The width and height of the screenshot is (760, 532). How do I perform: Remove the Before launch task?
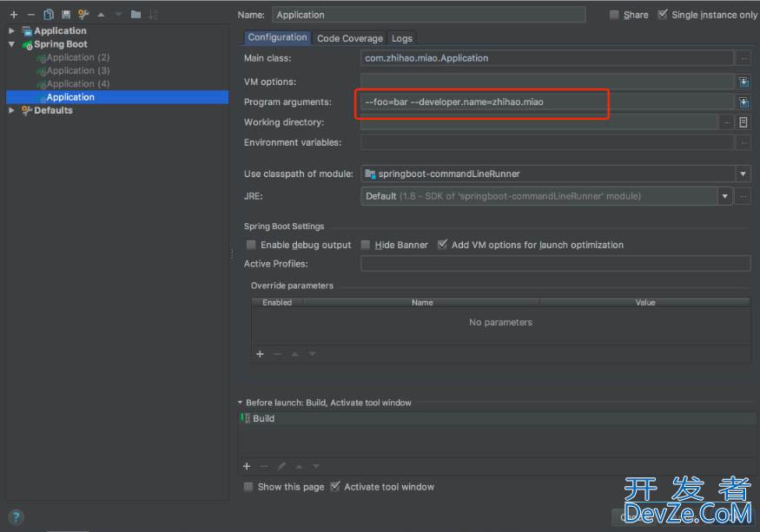pyautogui.click(x=264, y=466)
